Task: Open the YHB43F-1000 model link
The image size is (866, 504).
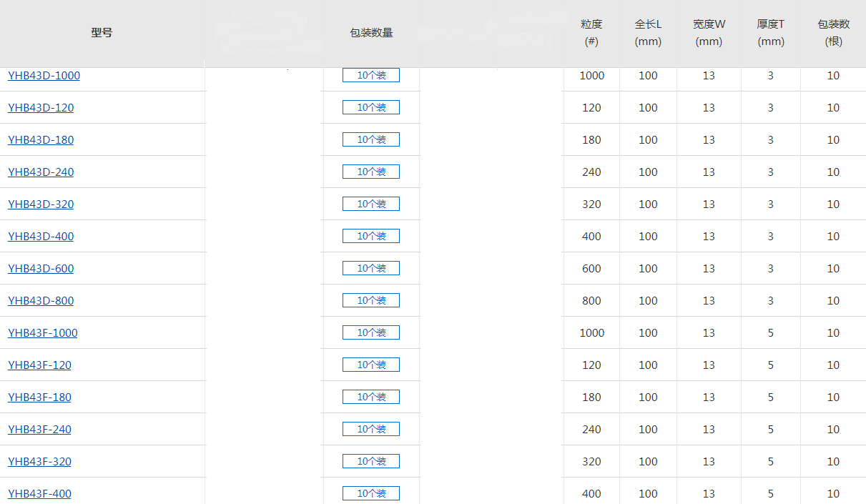Action: click(43, 333)
